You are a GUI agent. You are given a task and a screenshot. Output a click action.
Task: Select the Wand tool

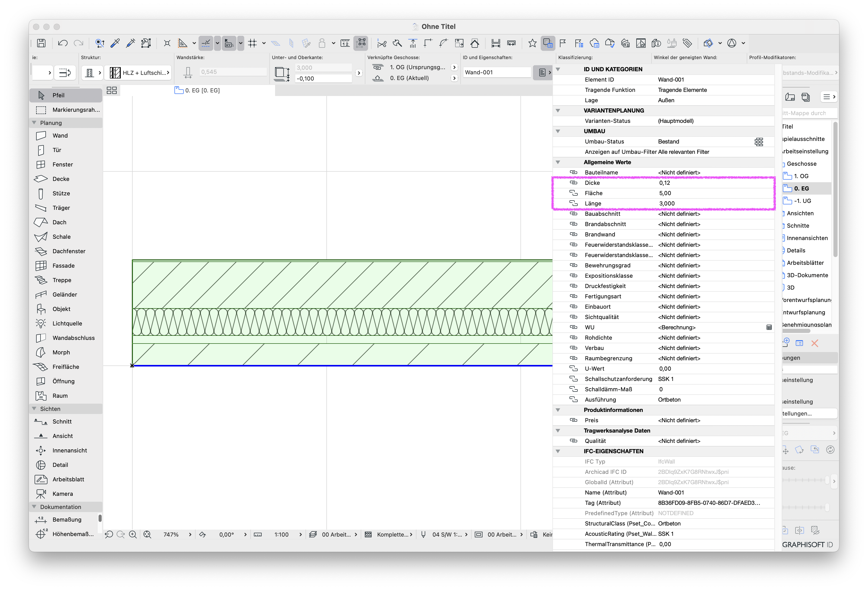(x=66, y=136)
